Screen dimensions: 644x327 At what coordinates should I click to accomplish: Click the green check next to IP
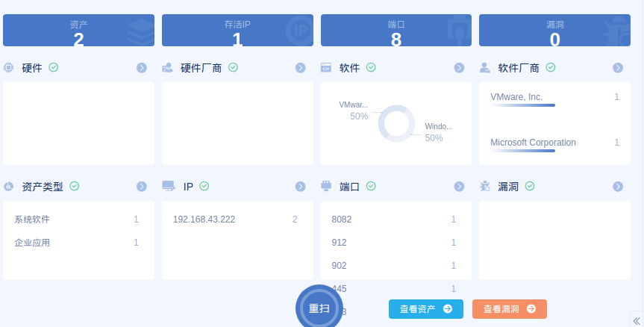(204, 186)
